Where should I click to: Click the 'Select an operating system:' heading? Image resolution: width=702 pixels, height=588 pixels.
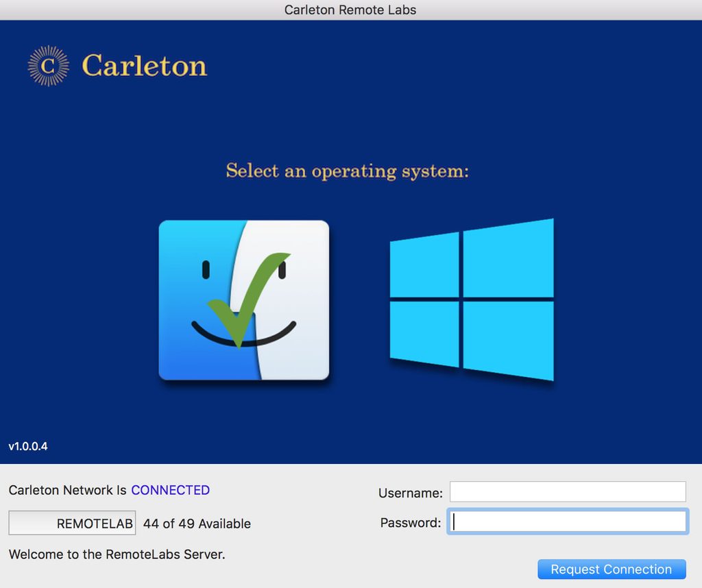[x=348, y=171]
